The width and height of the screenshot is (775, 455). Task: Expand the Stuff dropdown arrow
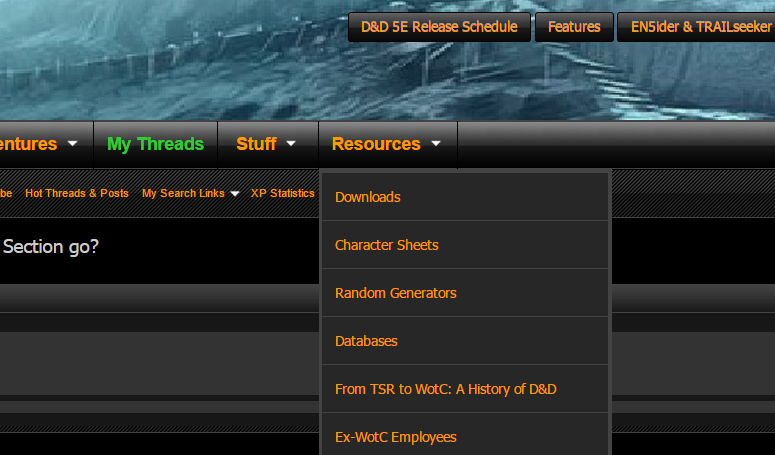point(291,144)
